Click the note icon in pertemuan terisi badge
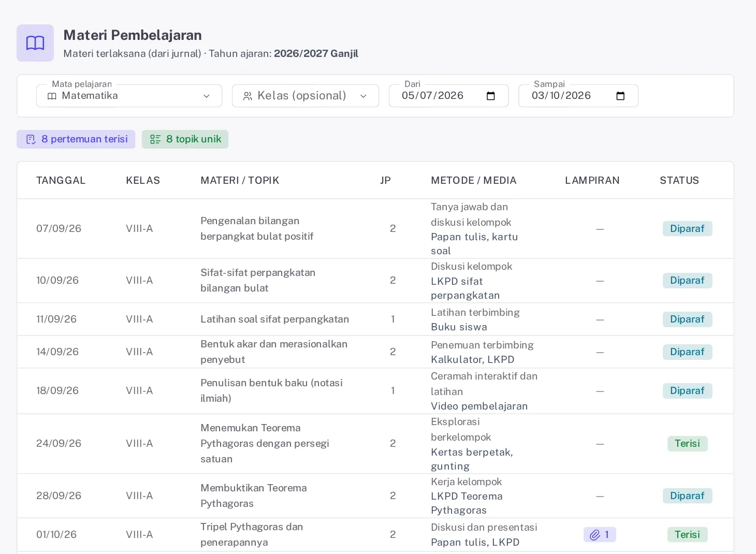The height and width of the screenshot is (554, 756). [31, 139]
